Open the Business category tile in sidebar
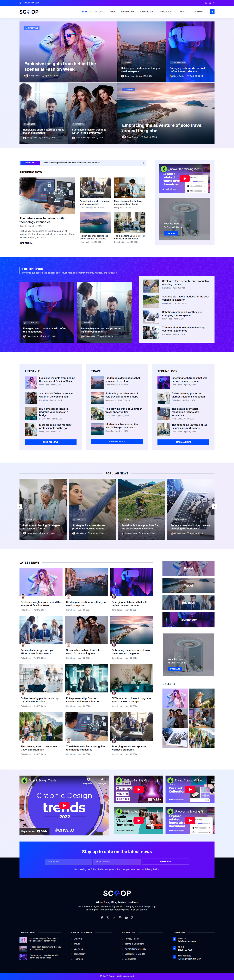The width and height of the screenshot is (234, 980). click(188, 603)
